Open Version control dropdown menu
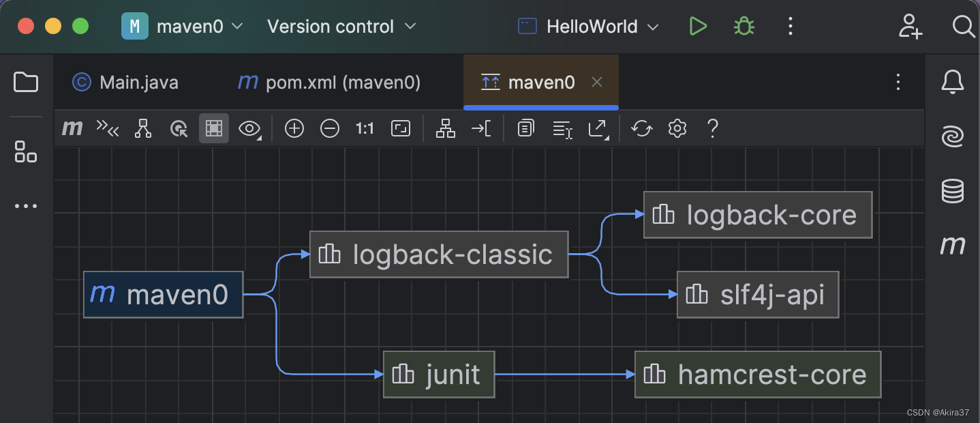 (341, 27)
